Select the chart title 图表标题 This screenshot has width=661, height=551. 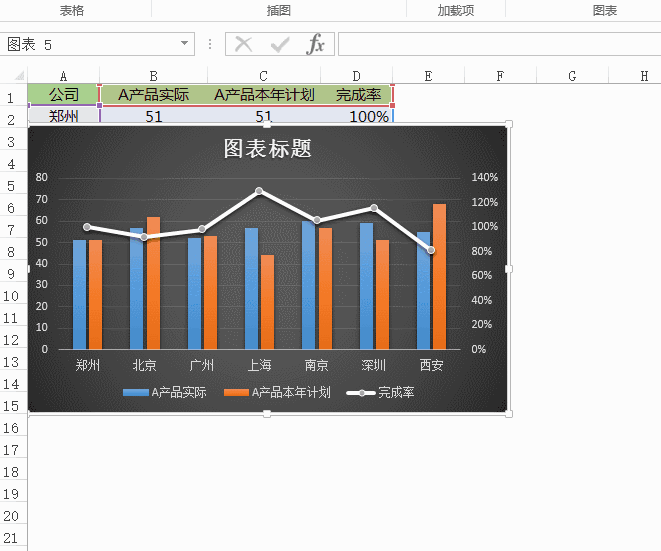pyautogui.click(x=267, y=149)
